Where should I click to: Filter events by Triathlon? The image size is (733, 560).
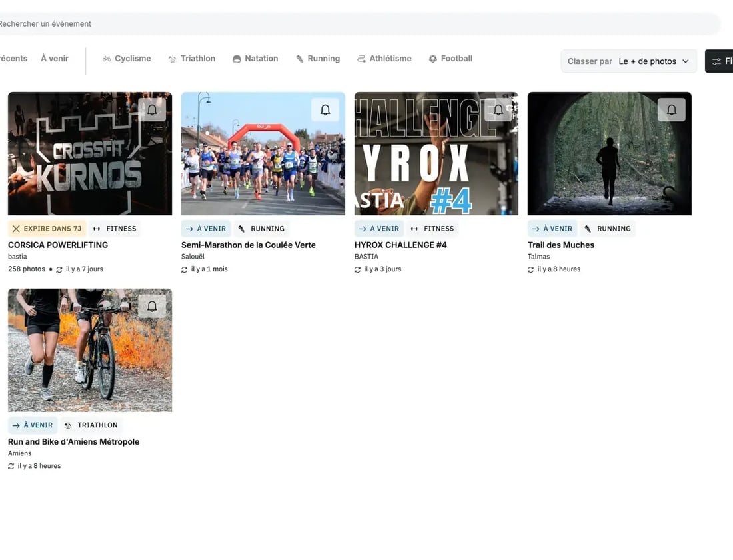click(x=192, y=59)
